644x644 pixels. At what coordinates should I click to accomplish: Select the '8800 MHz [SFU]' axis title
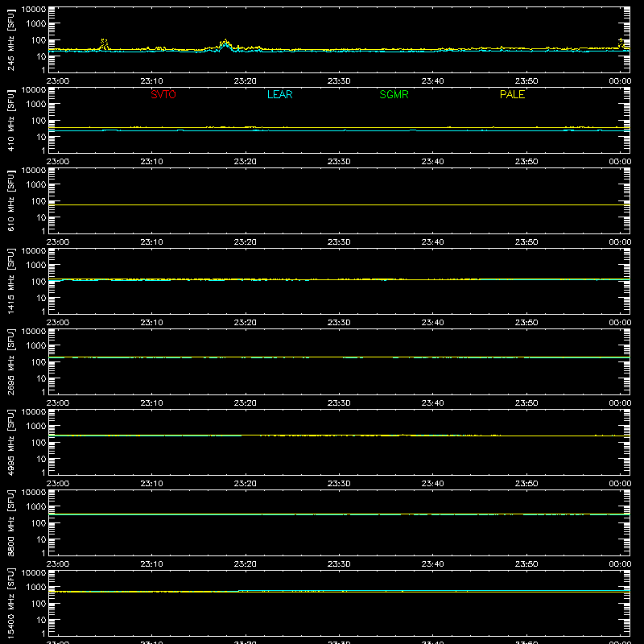click(x=10, y=522)
